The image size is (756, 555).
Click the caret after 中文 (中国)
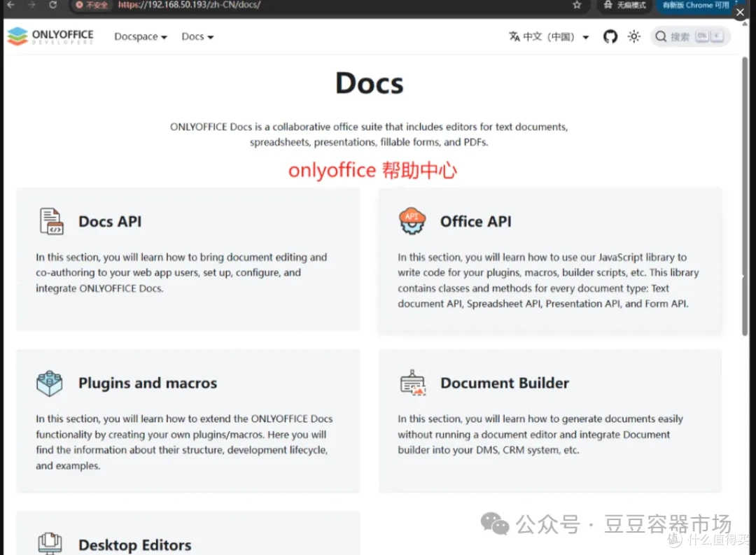[585, 37]
